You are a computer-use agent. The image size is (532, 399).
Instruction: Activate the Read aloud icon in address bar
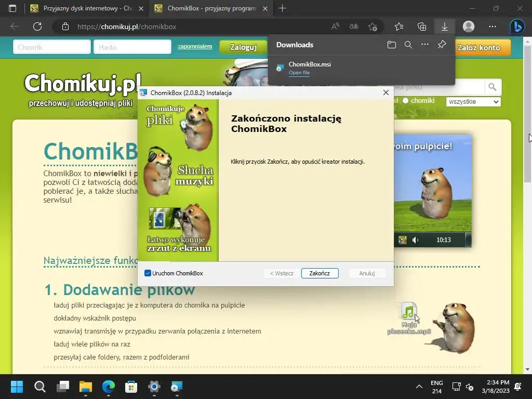coord(335,26)
